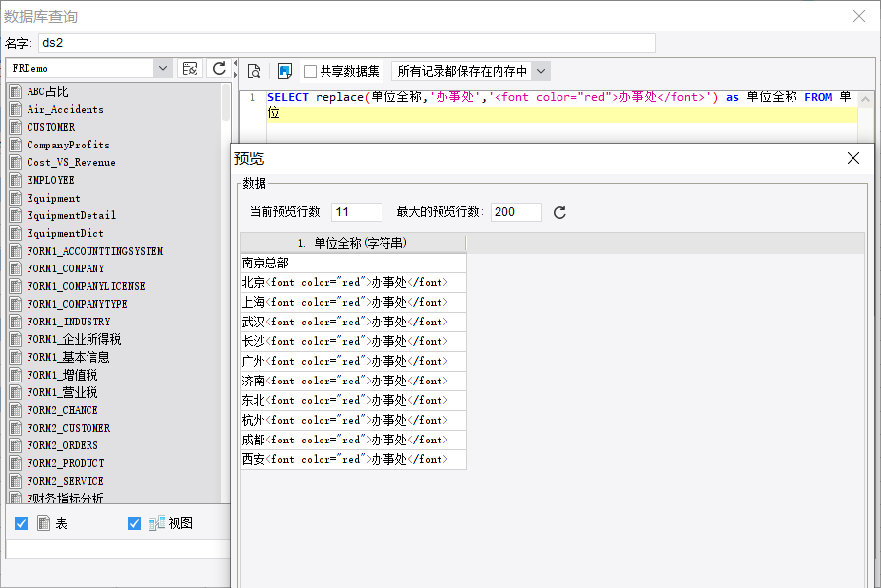Select the Cost_VS_Revenue table
The height and width of the screenshot is (588, 881).
point(115,162)
